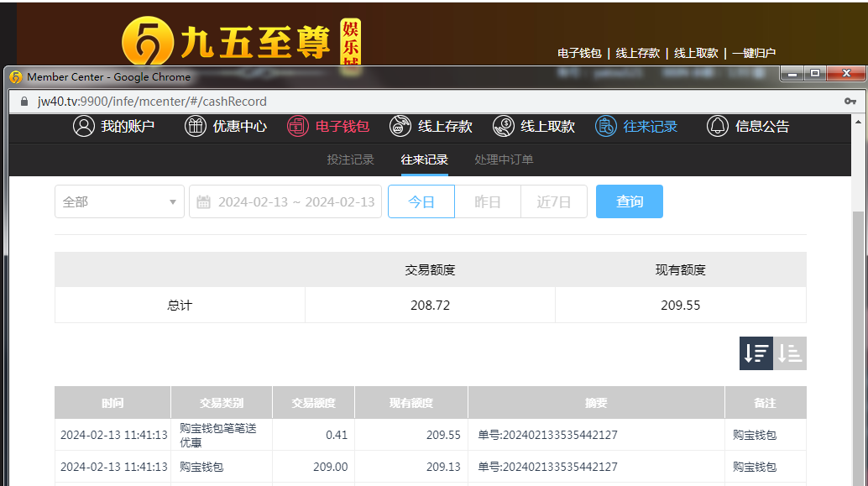This screenshot has width=868, height=486.
Task: Sort records in ascending order
Action: (790, 353)
